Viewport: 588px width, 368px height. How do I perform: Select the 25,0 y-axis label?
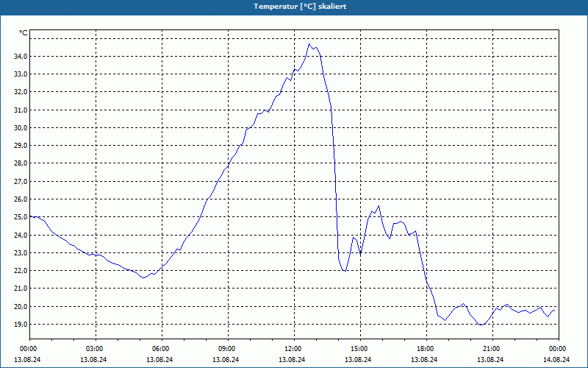[x=21, y=217]
